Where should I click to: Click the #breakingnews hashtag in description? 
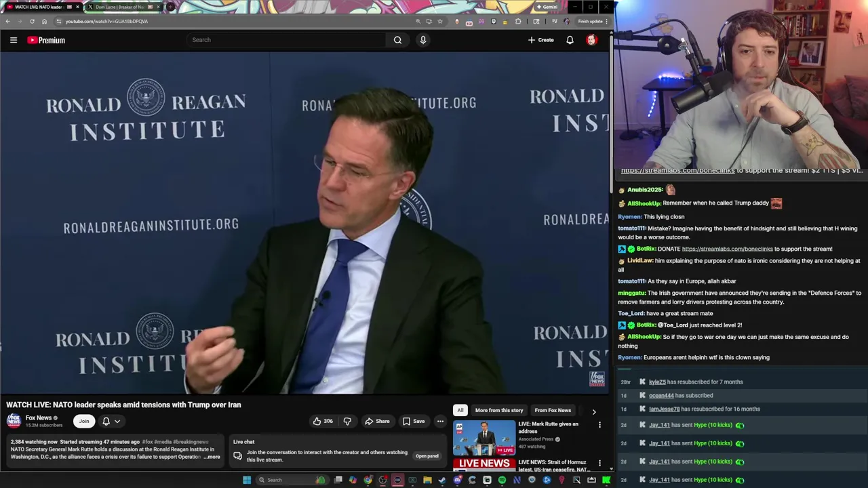pyautogui.click(x=191, y=442)
